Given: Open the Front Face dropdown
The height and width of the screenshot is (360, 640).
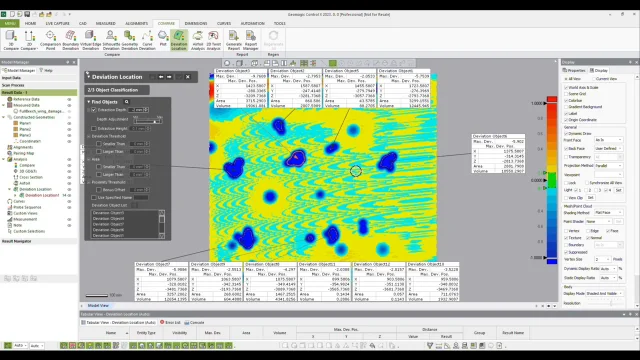Looking at the screenshot, I should click(x=608, y=140).
